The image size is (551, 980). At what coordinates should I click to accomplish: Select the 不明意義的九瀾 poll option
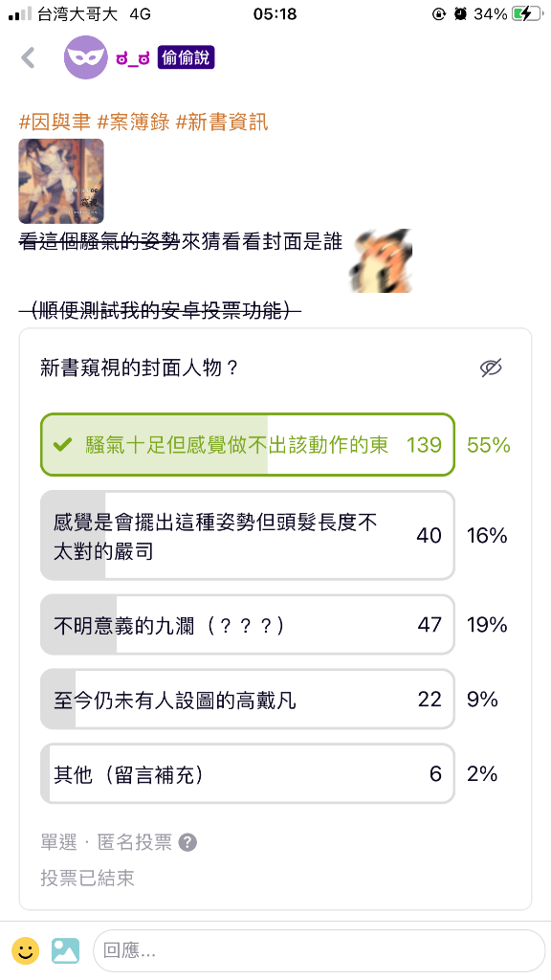tap(248, 624)
